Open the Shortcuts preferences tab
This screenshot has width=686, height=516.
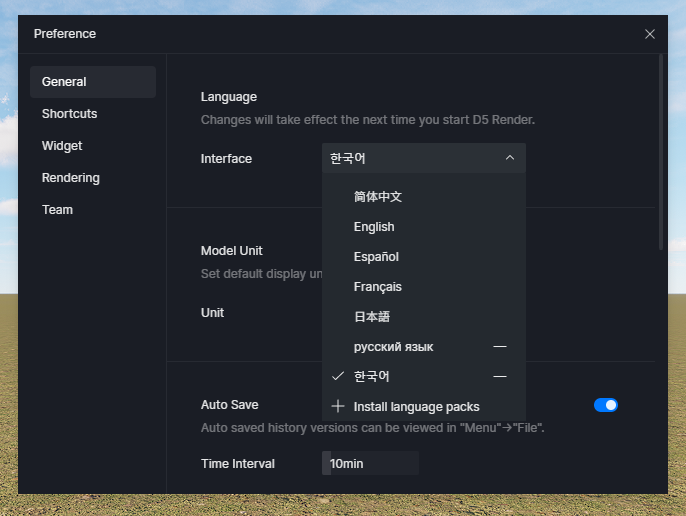coord(70,114)
